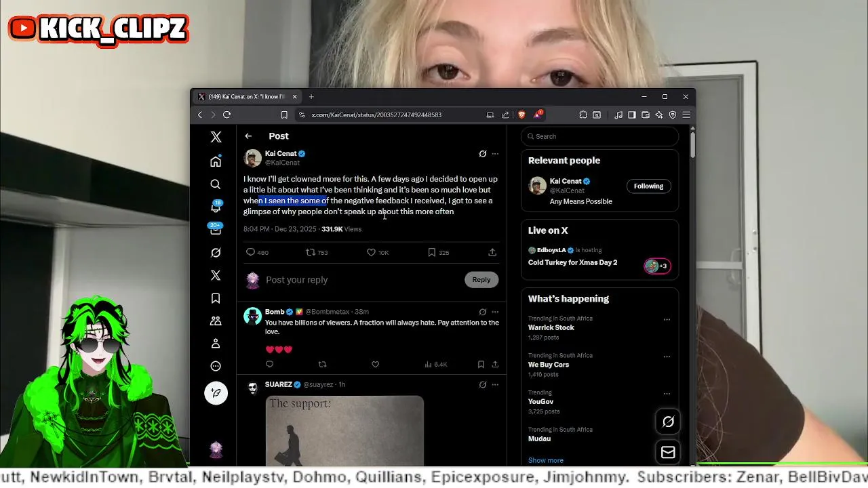The image size is (868, 488).
Task: Open the Explore search icon in sidebar
Action: [x=216, y=184]
